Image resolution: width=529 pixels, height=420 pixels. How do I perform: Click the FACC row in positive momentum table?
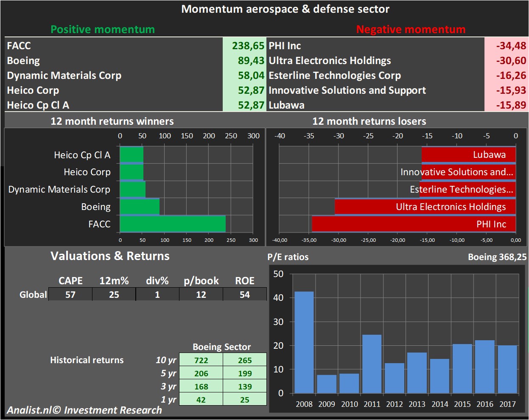click(135, 45)
